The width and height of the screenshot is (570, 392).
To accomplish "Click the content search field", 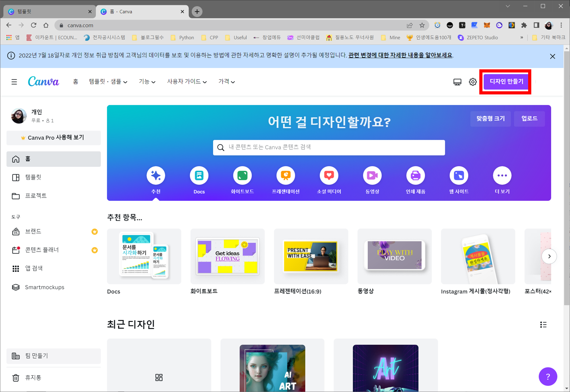I will point(329,147).
